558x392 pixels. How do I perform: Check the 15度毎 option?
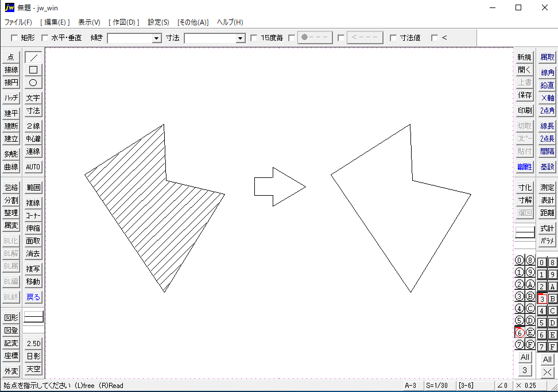pyautogui.click(x=254, y=38)
